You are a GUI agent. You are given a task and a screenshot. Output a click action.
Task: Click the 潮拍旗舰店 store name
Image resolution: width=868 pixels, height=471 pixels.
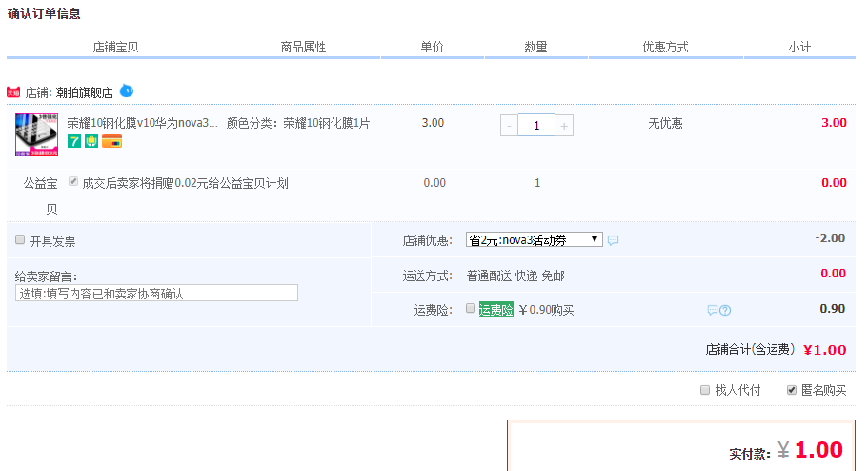(84, 92)
